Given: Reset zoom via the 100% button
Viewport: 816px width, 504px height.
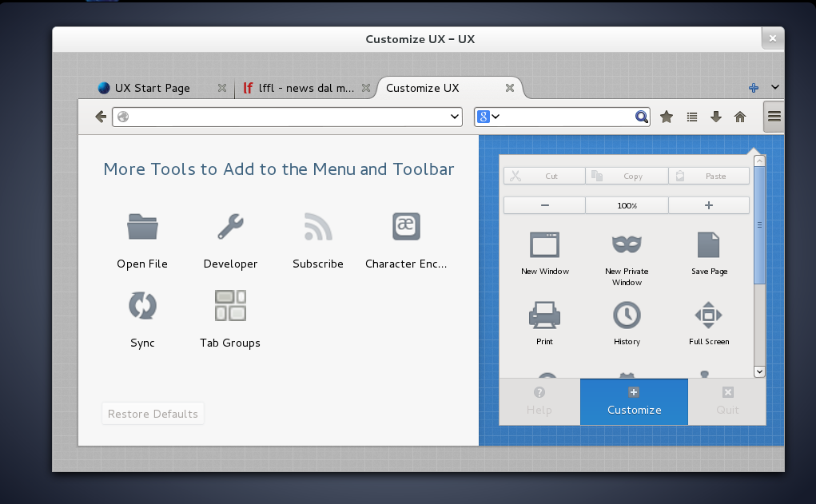Looking at the screenshot, I should tap(627, 205).
